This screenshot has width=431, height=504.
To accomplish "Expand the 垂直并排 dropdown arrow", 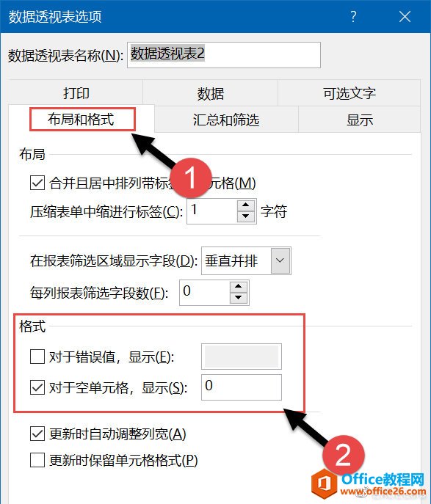I will [280, 260].
